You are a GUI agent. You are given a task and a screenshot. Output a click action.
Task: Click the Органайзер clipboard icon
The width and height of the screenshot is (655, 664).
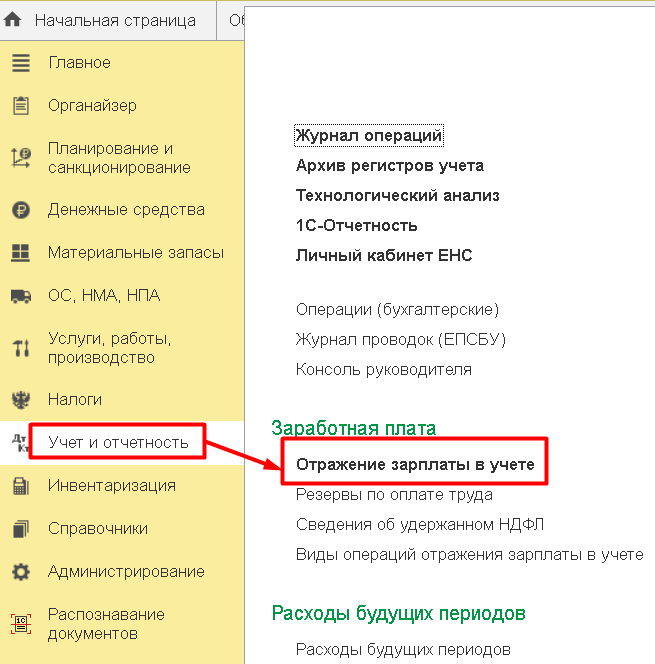click(21, 105)
